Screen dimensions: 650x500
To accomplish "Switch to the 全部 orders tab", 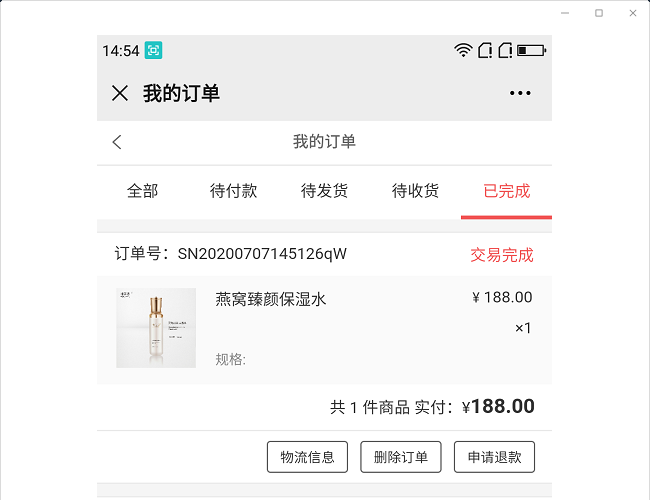I will (142, 191).
